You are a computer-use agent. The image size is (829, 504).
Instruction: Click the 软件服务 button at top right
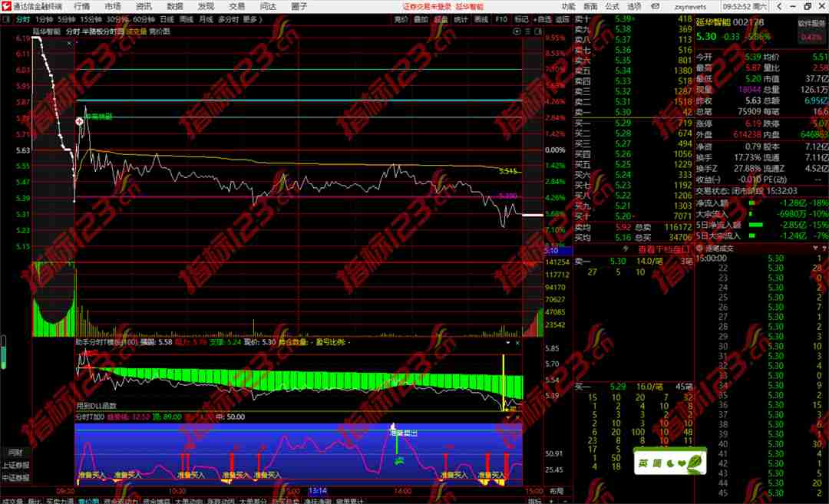click(x=811, y=23)
